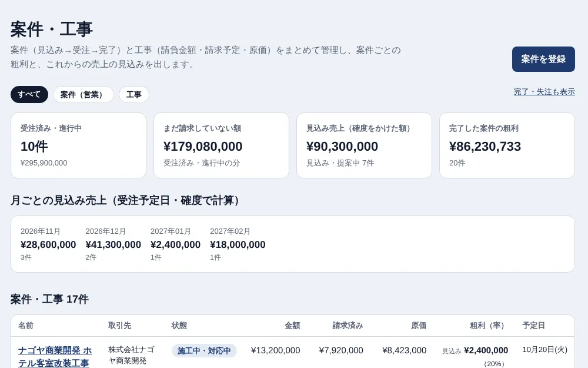This screenshot has height=368, width=588.
Task: Click the 見込み売上（確度をかけた額） summary card
Action: (x=364, y=145)
